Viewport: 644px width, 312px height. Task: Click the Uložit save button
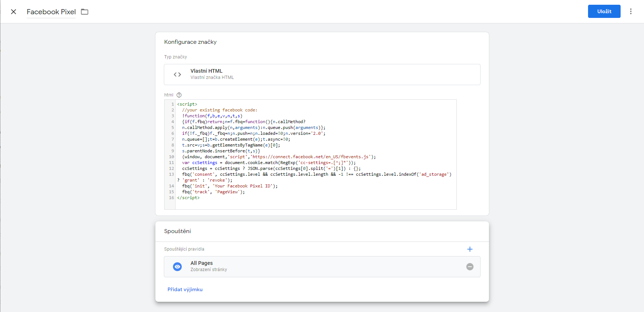pos(604,11)
